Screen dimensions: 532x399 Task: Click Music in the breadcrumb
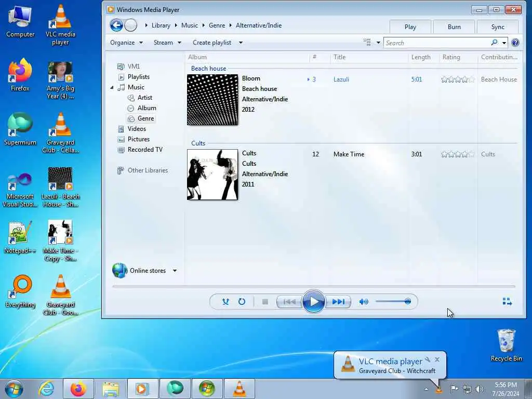click(x=189, y=25)
